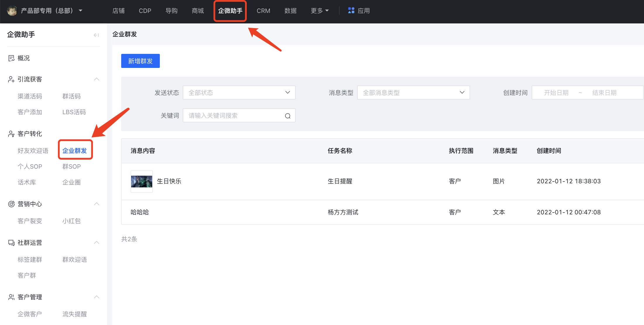Collapse the 企微助手 sidebar panel
Image resolution: width=644 pixels, height=325 pixels.
click(x=96, y=35)
